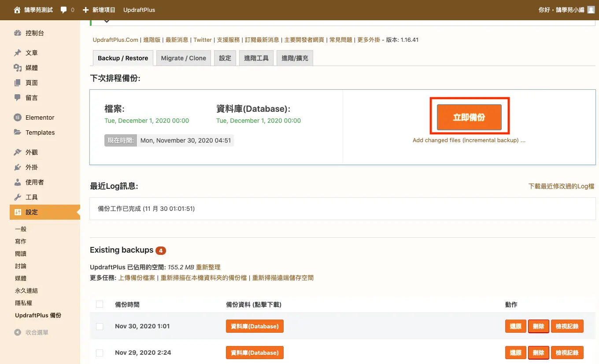The image size is (599, 364).
Task: Click the 控制台 dashboard icon
Action: tap(18, 33)
